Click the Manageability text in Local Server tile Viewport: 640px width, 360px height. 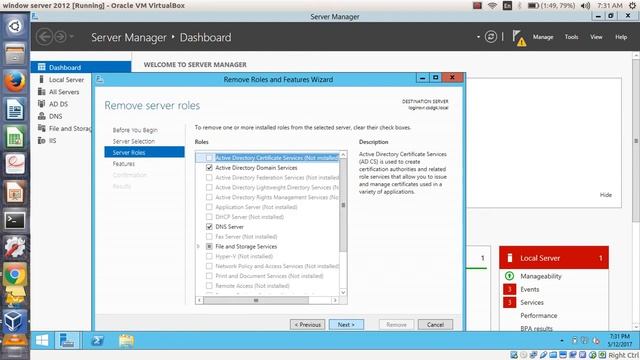(541, 276)
